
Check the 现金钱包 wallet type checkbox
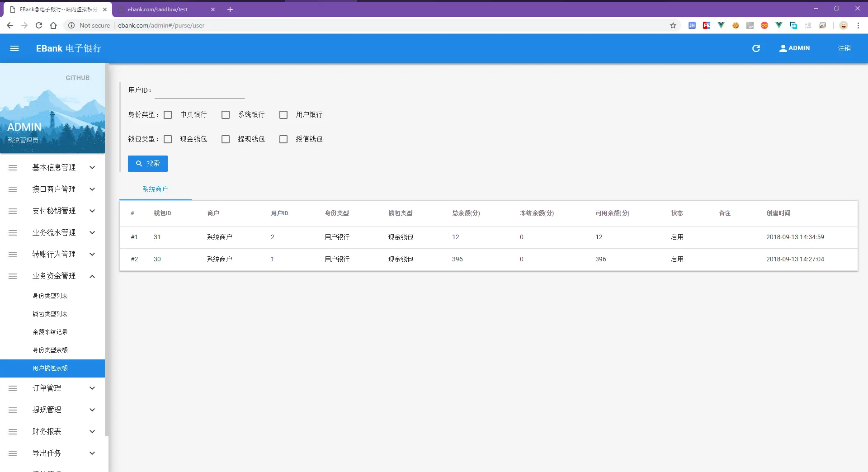(x=168, y=139)
